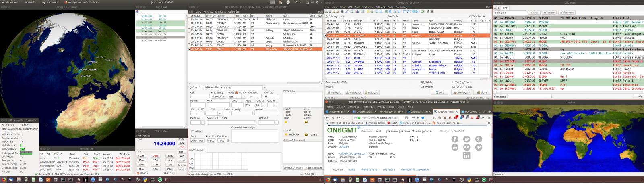Click the View QSO button in log window

point(353,92)
